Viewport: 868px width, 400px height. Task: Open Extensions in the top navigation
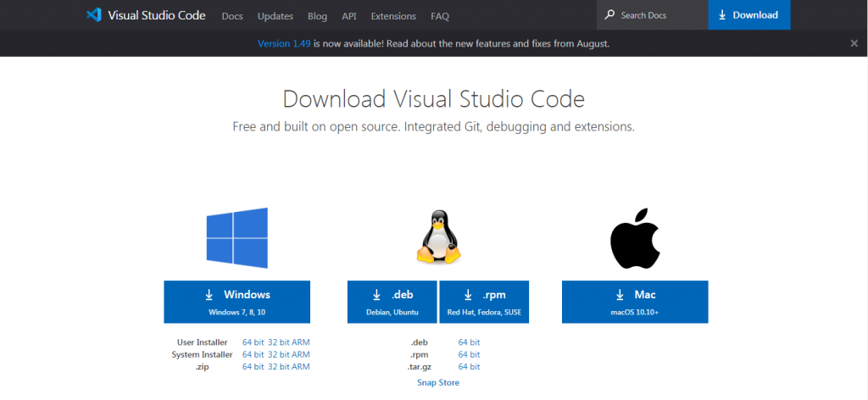[393, 16]
